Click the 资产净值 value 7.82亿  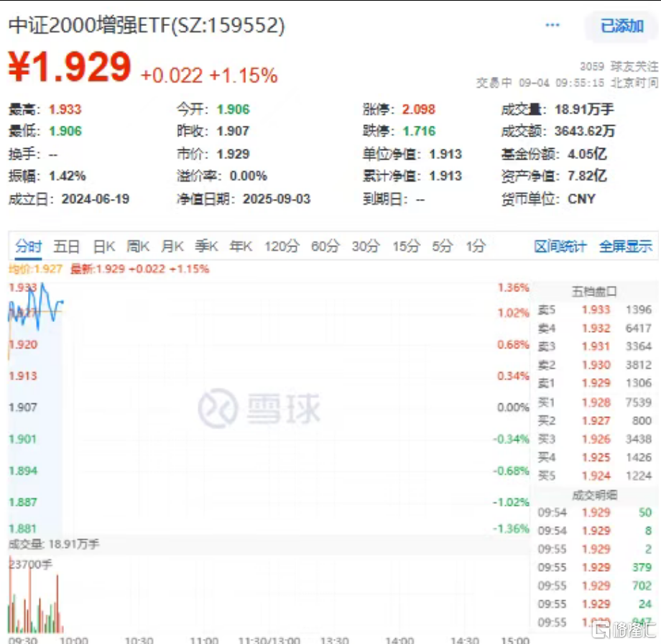[x=587, y=176]
